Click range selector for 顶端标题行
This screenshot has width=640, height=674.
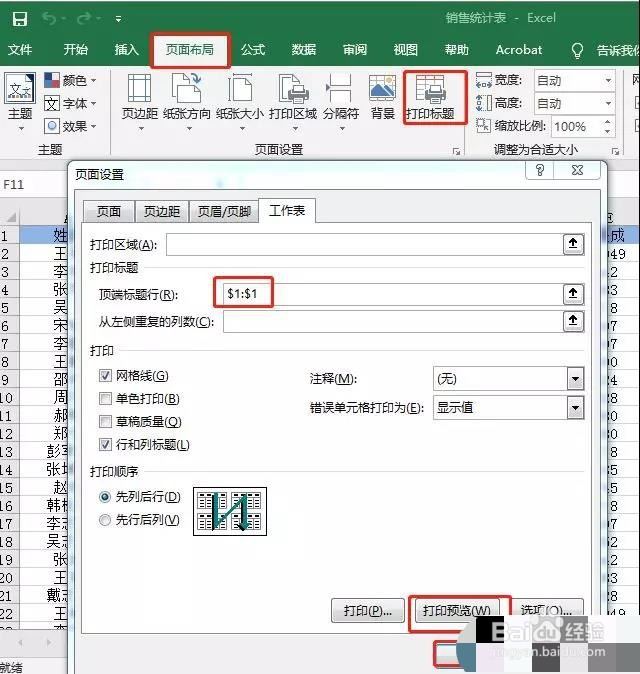(573, 294)
